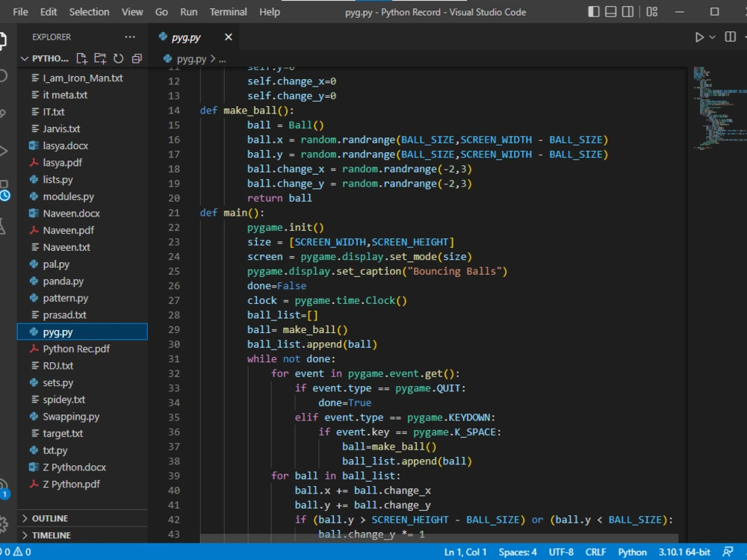Click the breadcrumb ellipsis symbol
The image size is (747, 560).
coord(223,59)
